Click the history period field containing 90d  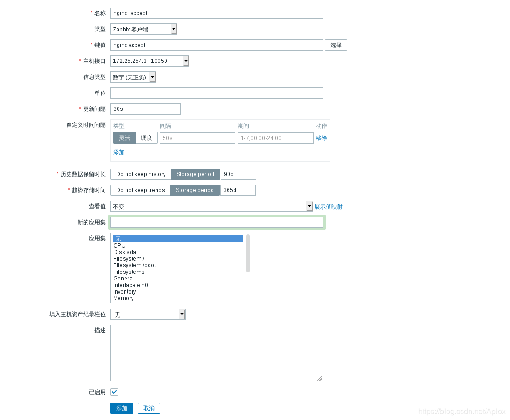coord(238,174)
